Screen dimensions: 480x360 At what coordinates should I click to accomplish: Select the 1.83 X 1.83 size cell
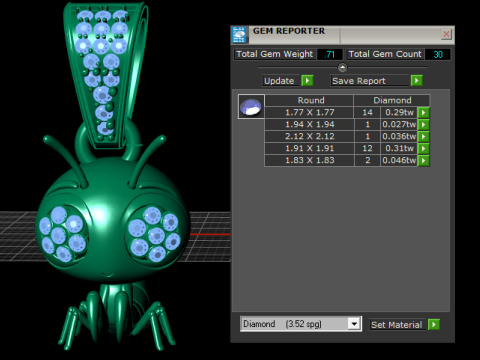[309, 160]
